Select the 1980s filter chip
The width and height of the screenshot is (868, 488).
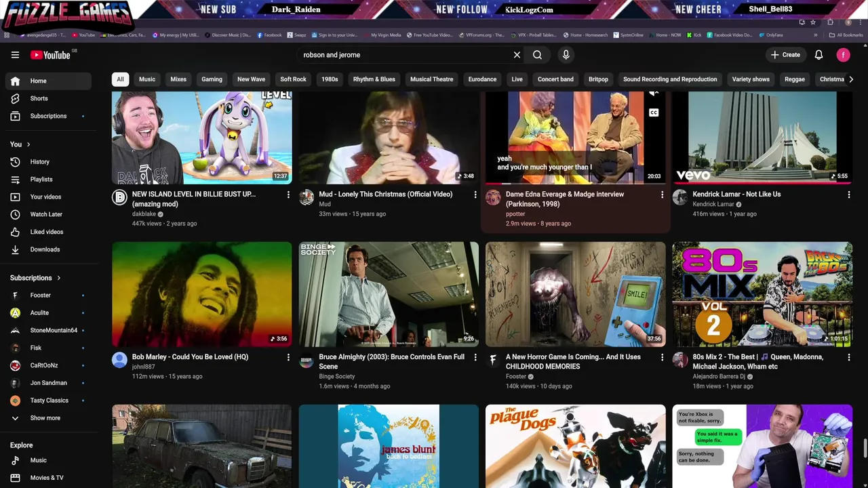[x=330, y=79]
